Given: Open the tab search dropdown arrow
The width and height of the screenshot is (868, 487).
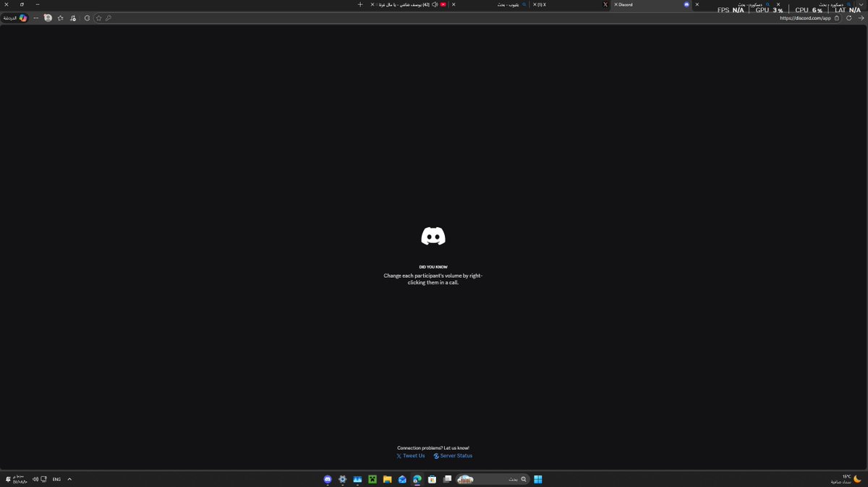Looking at the screenshot, I should click(x=862, y=4).
